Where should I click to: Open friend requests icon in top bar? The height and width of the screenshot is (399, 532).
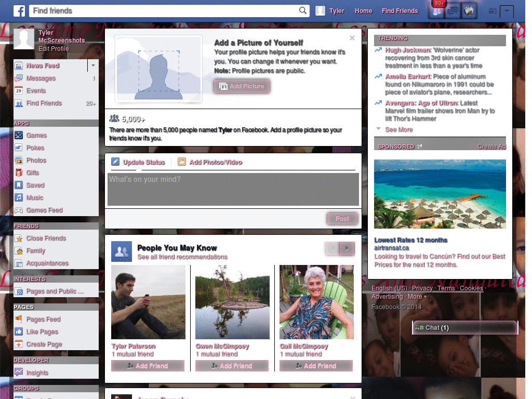(437, 11)
